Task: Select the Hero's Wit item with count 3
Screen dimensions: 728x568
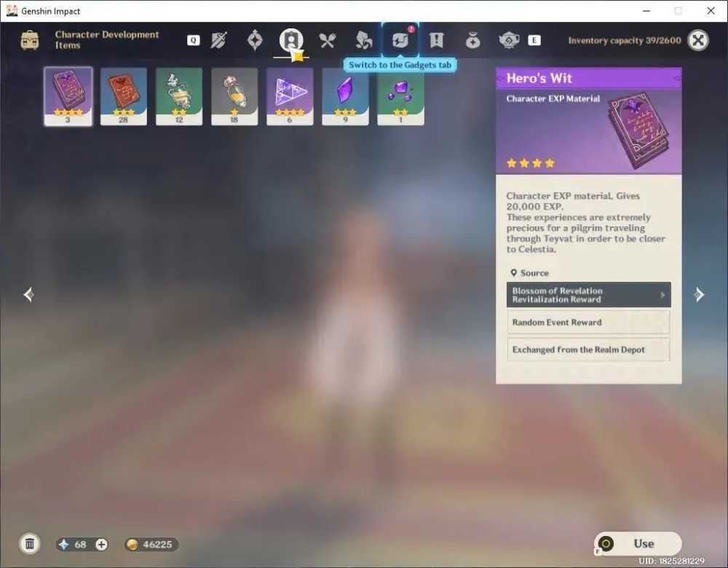Action: [x=68, y=96]
